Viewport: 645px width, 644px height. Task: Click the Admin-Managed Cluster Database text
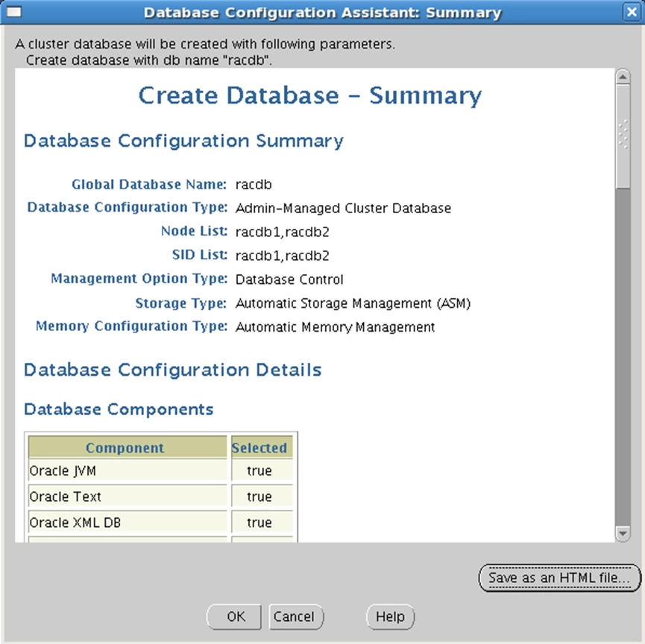coord(343,209)
